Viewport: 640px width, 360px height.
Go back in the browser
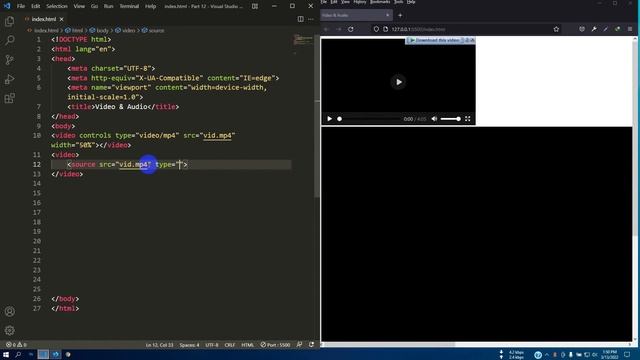(326, 29)
